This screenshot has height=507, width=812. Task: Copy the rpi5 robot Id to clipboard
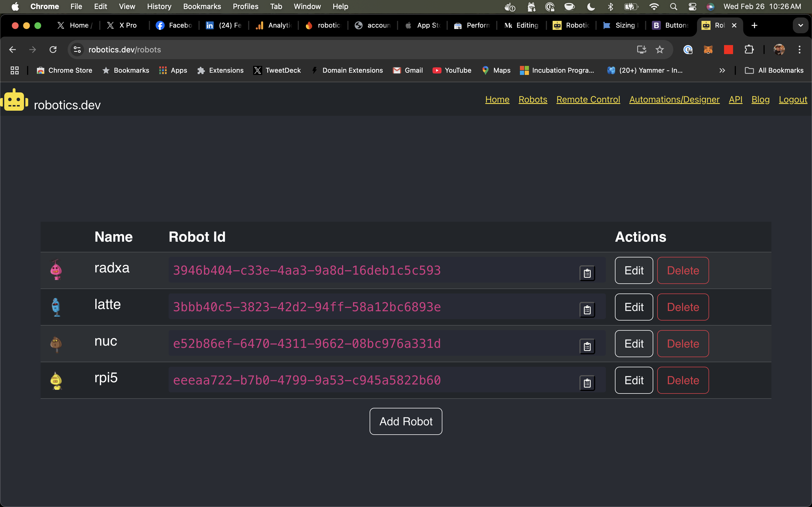pos(587,383)
